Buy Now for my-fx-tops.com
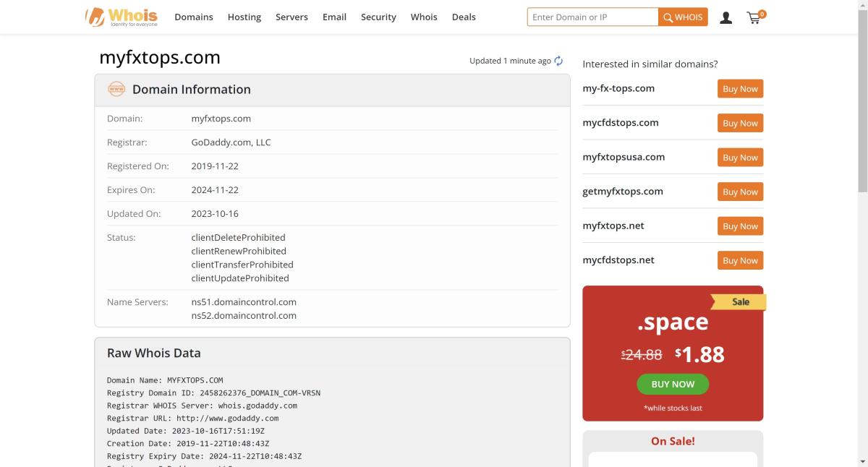The width and height of the screenshot is (868, 467). 740,89
